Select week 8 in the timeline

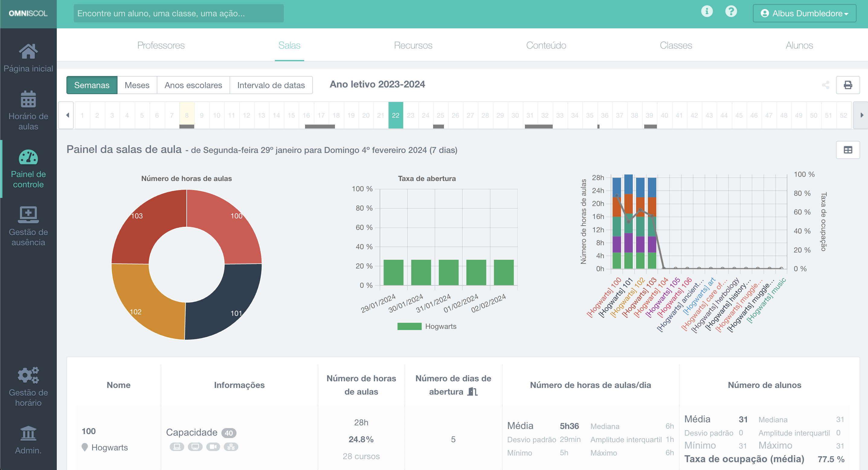coord(187,115)
